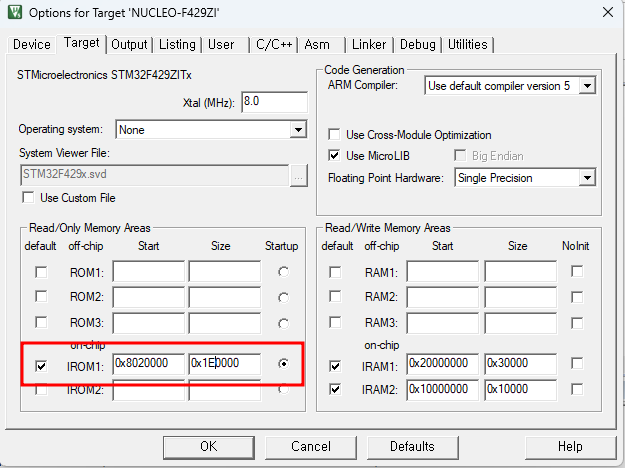The width and height of the screenshot is (625, 468).
Task: Toggle RAM2 NoInit checkbox
Action: (x=577, y=297)
